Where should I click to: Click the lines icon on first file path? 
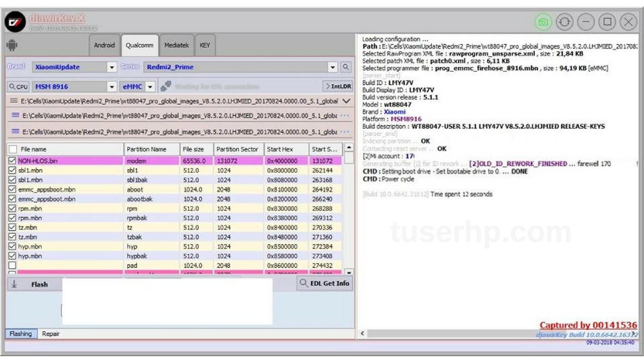[14, 101]
